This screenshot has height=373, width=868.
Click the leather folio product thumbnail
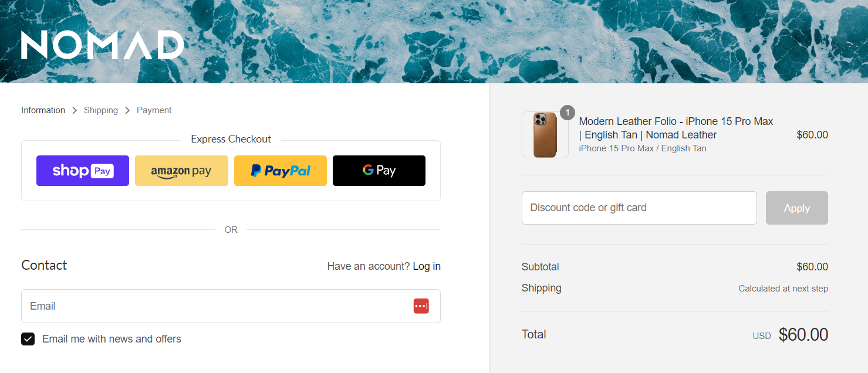pyautogui.click(x=545, y=135)
